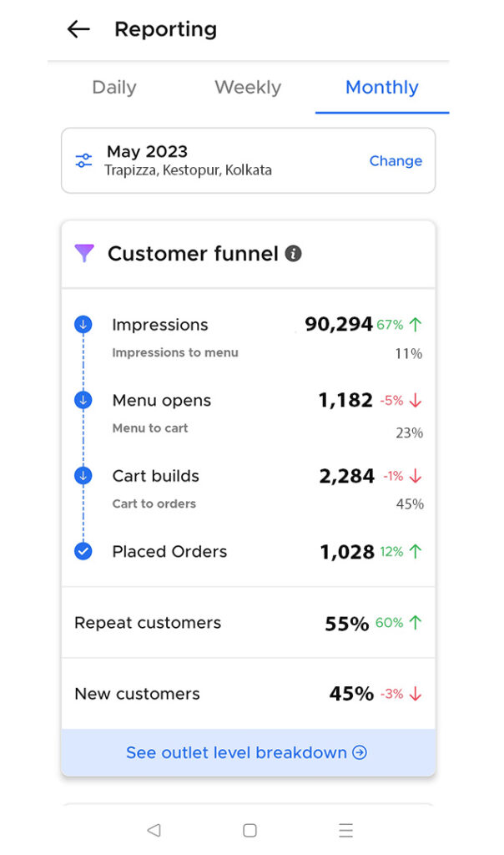Open the Customer funnel info icon
The height and width of the screenshot is (855, 504).
[x=293, y=254]
